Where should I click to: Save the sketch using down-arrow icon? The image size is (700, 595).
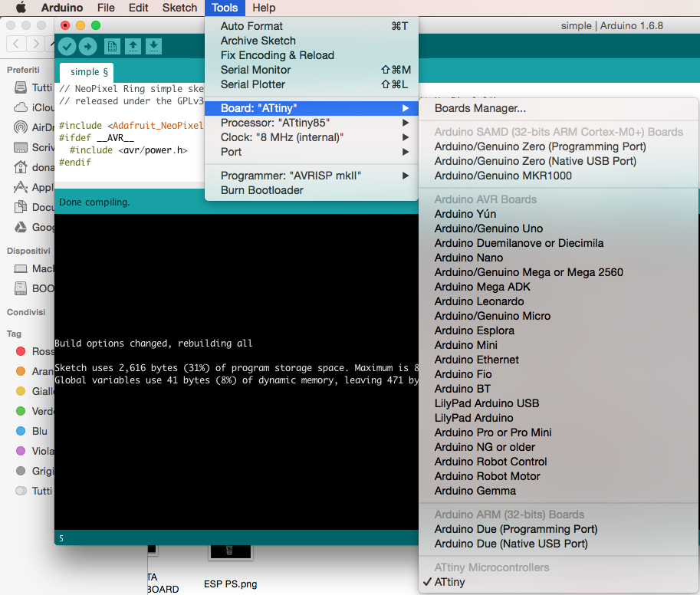[153, 46]
